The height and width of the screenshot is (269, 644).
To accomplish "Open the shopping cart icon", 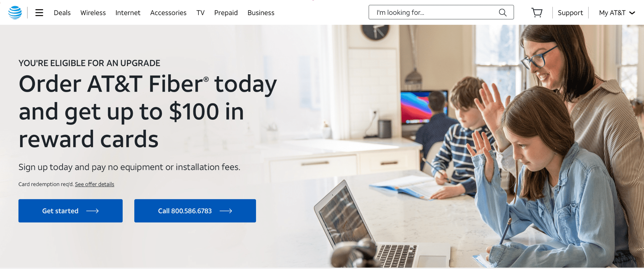I will pos(537,13).
